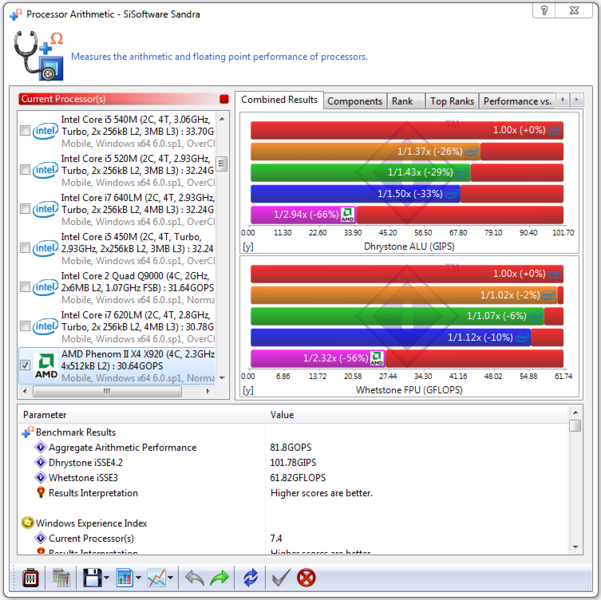
Task: Click the floppy disk save icon
Action: click(x=92, y=577)
